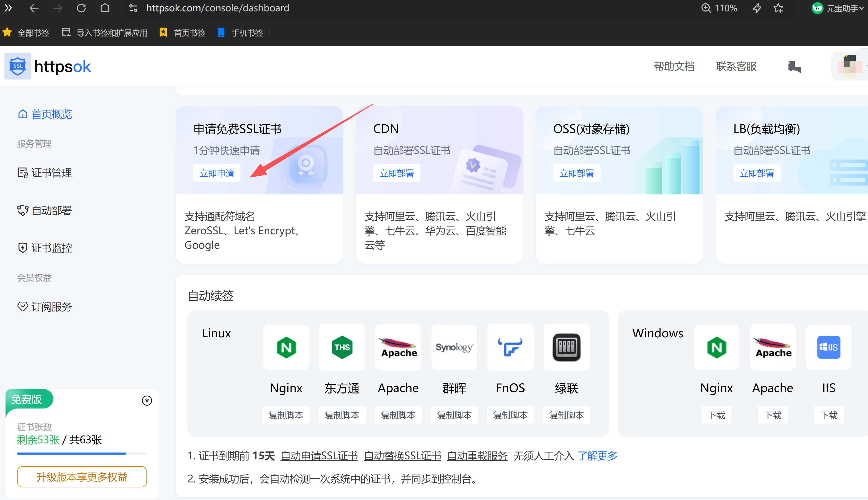Click 立即申请 for free SSL certificate

click(217, 173)
